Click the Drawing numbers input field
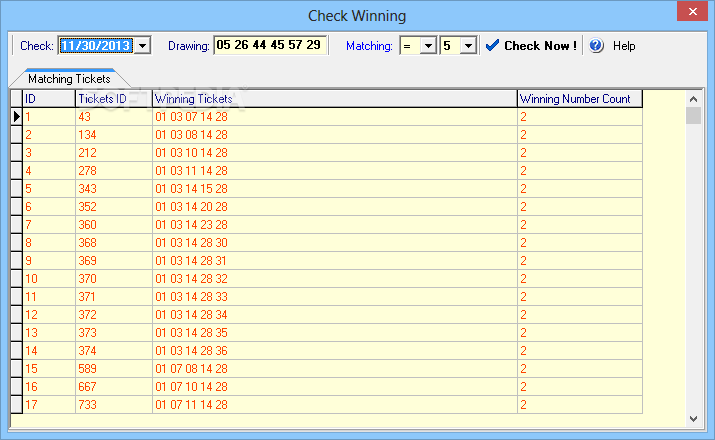 click(x=270, y=45)
